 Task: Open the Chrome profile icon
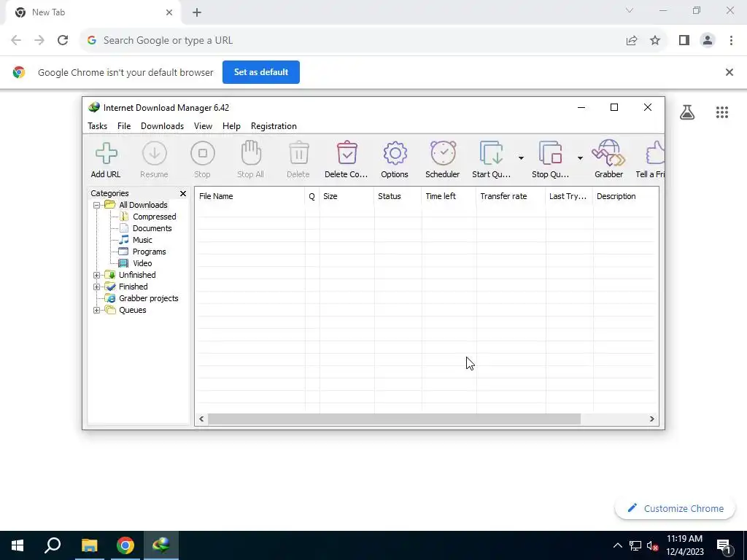[x=708, y=41]
